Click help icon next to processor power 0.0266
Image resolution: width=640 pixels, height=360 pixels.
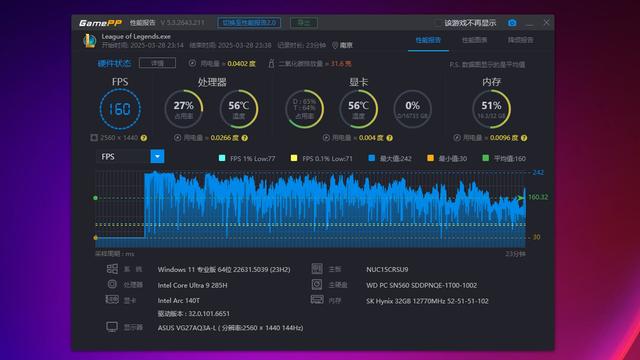[244, 138]
